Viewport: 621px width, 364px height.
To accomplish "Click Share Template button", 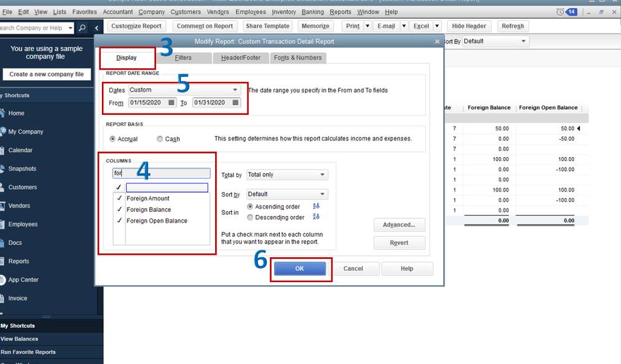I will click(268, 26).
